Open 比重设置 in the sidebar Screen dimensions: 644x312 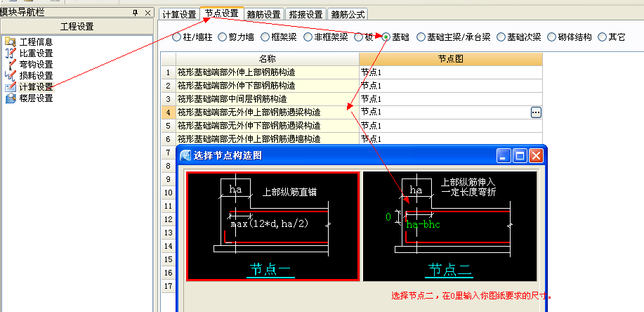[x=36, y=53]
